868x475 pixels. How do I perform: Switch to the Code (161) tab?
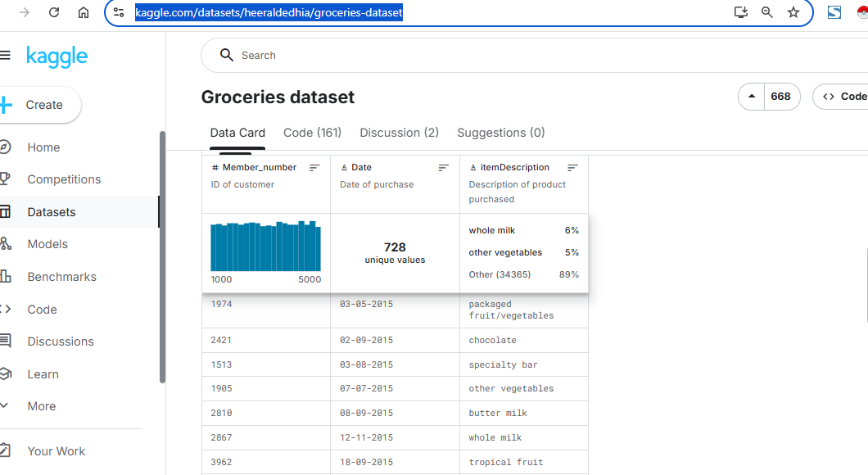point(312,133)
